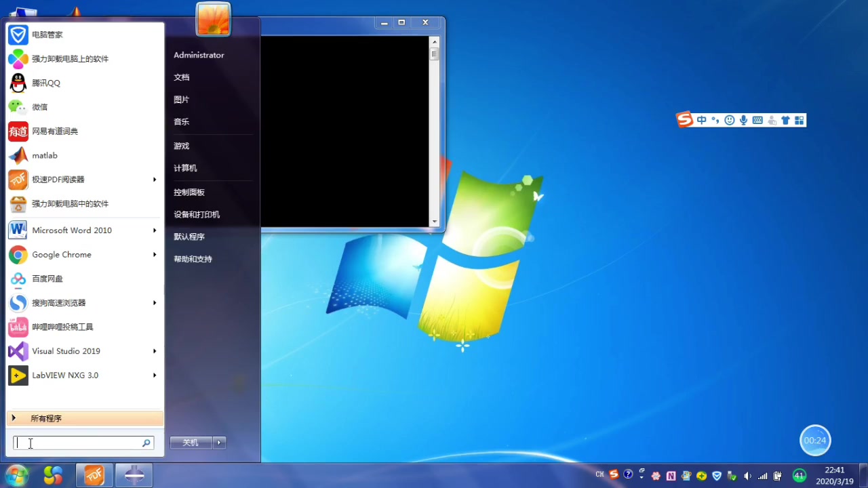
Task: Click Sogou S icon in system tray
Action: 614,474
